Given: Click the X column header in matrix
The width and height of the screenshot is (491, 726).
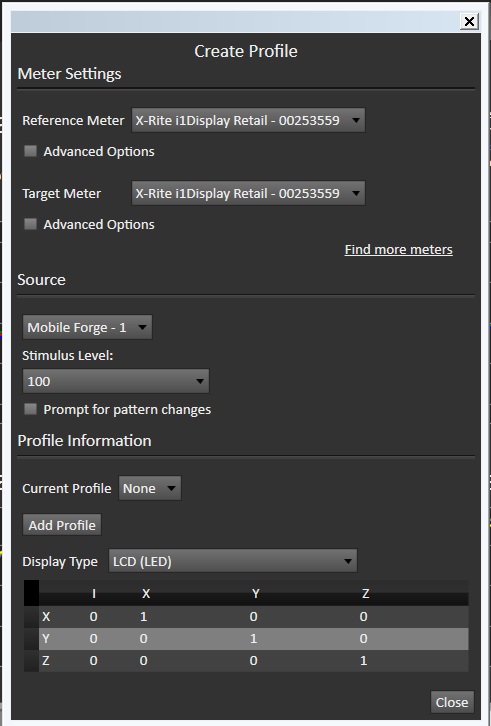Looking at the screenshot, I should [145, 594].
